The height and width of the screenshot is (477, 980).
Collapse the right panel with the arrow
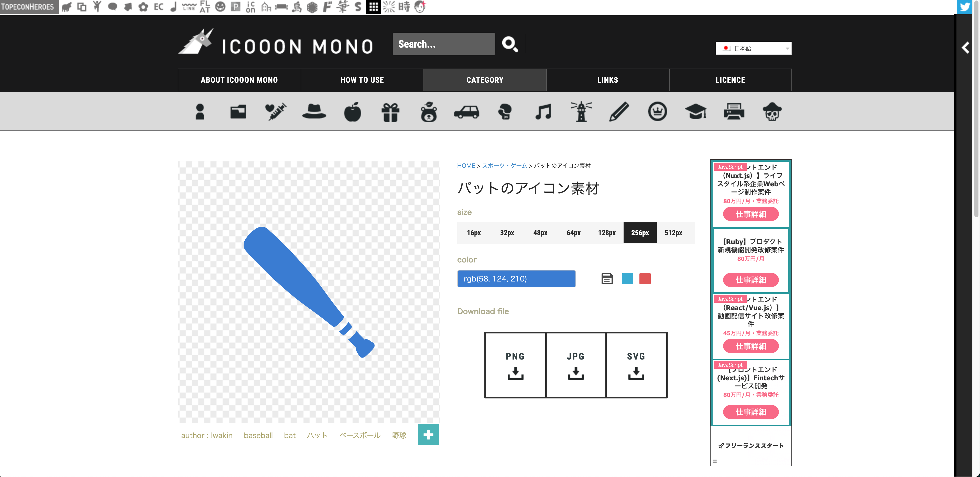966,48
